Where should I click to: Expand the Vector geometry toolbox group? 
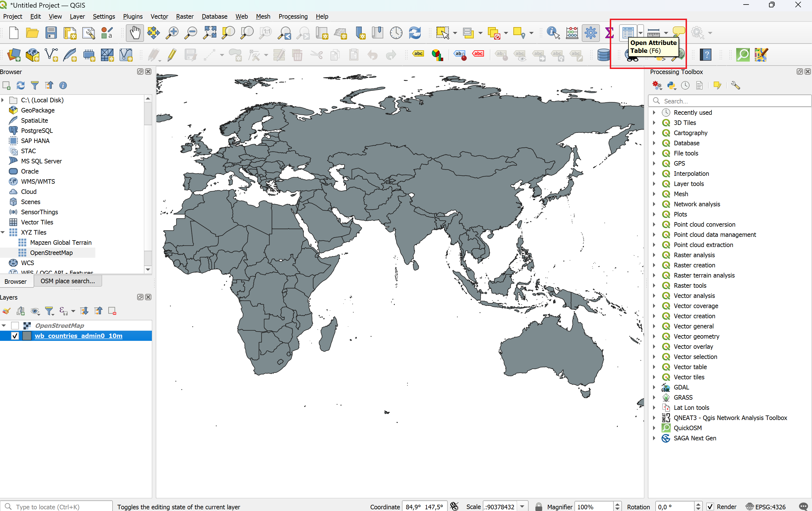[654, 336]
